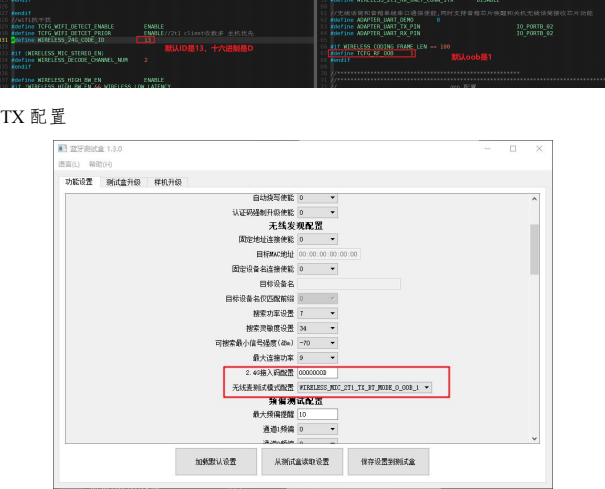This screenshot has width=605, height=489.
Task: Minimize the Bluetooth test box window
Action: click(x=488, y=149)
